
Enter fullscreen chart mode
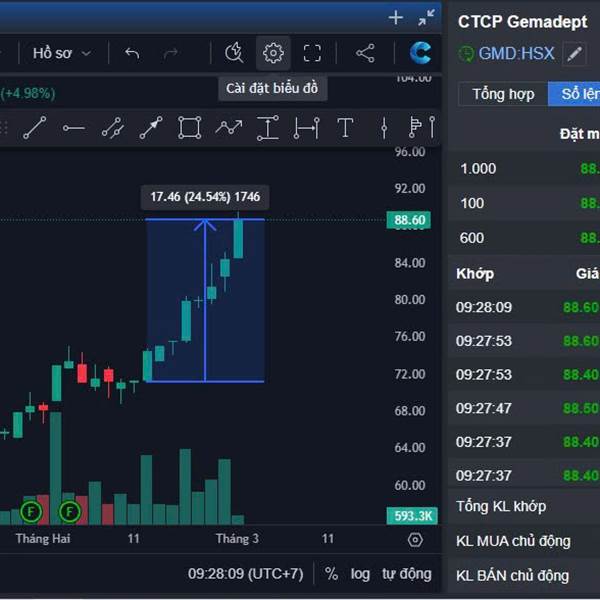[312, 53]
